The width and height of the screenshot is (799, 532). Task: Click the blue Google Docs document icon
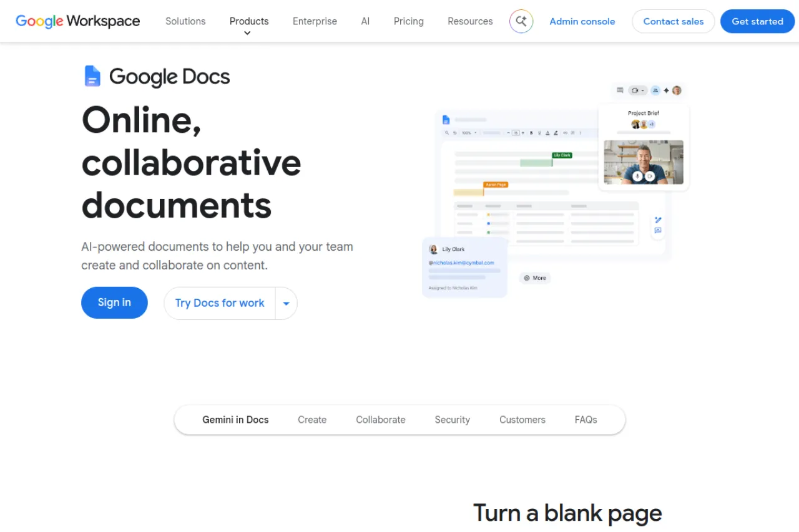pos(92,76)
